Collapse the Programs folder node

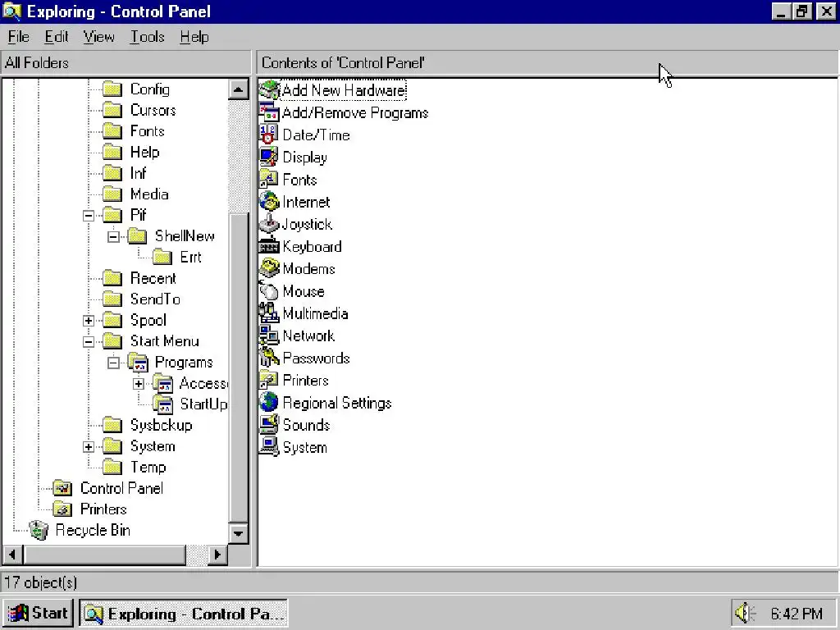pyautogui.click(x=113, y=363)
